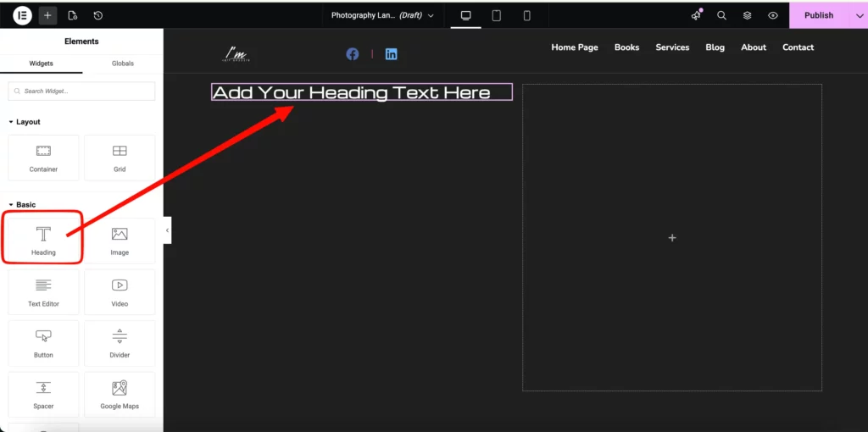Switch to desktop view mode
Viewport: 868px width, 432px height.
(466, 15)
